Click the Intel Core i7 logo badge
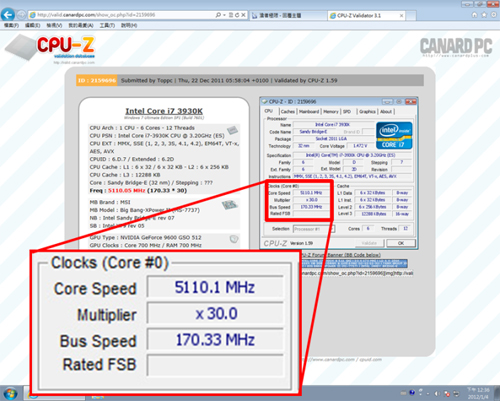The width and height of the screenshot is (500, 401). pos(394,135)
